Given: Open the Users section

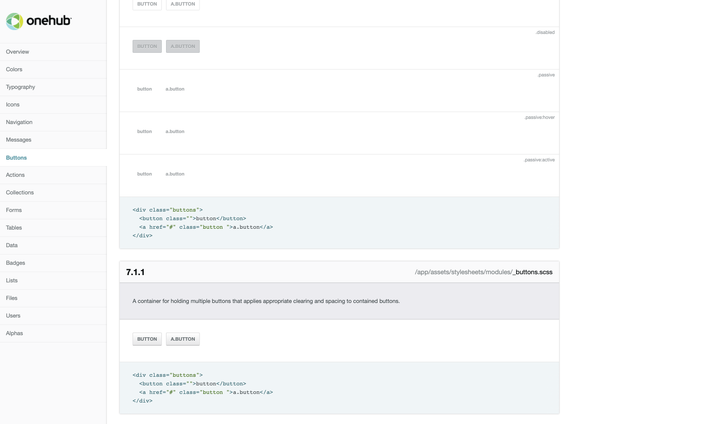Looking at the screenshot, I should 53,316.
